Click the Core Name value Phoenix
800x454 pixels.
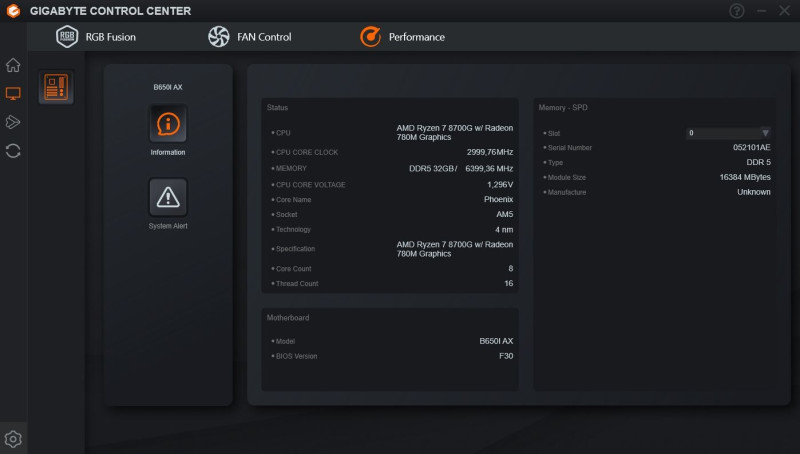click(x=498, y=199)
